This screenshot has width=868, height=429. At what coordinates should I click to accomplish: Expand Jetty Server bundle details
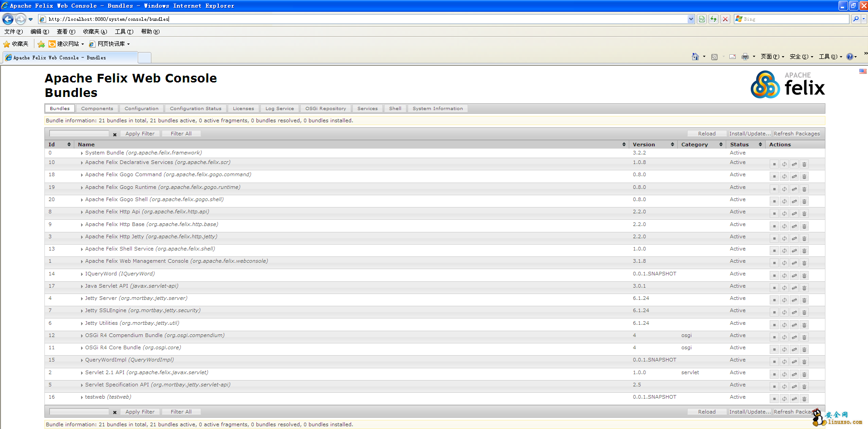(x=82, y=299)
